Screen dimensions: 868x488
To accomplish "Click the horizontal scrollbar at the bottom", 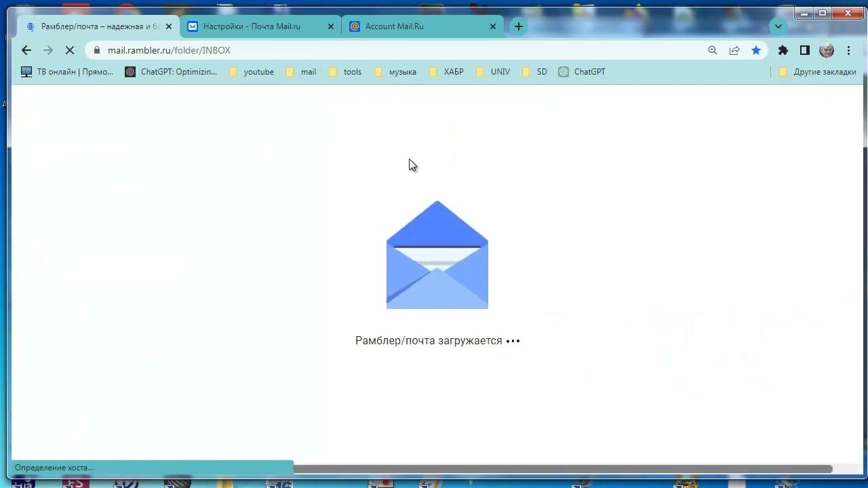I will [563, 469].
